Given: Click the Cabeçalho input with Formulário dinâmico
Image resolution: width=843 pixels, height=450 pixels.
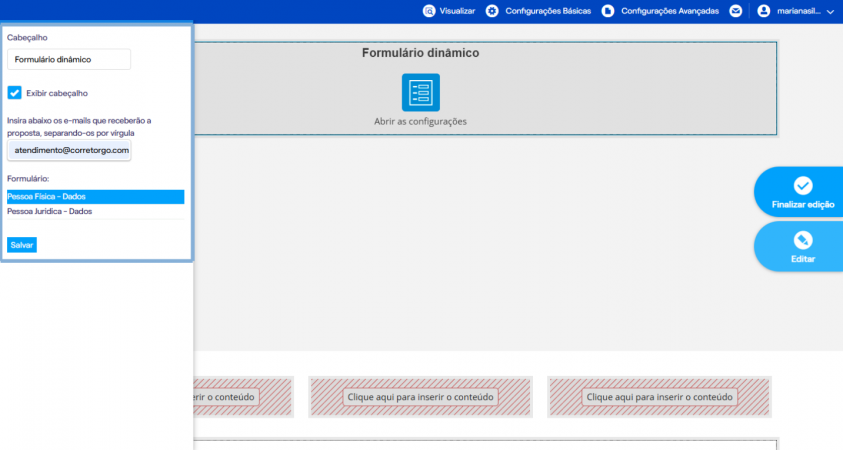Looking at the screenshot, I should 69,59.
